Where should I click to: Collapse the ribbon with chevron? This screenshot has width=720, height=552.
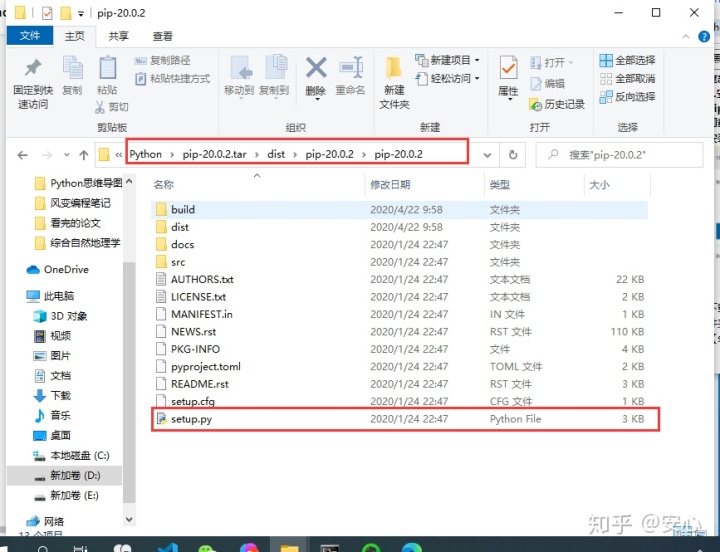[x=686, y=36]
